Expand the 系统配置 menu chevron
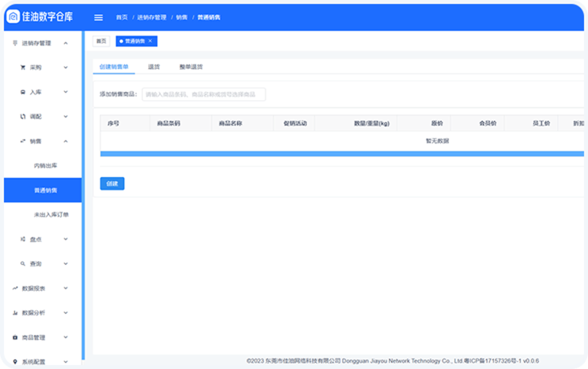The image size is (588, 369). click(66, 362)
